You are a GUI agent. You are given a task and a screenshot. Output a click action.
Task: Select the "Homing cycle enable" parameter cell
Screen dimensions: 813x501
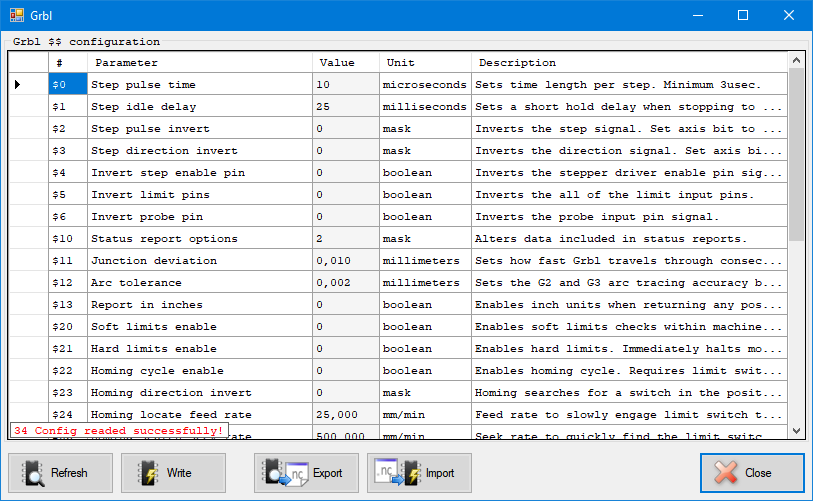click(200, 371)
